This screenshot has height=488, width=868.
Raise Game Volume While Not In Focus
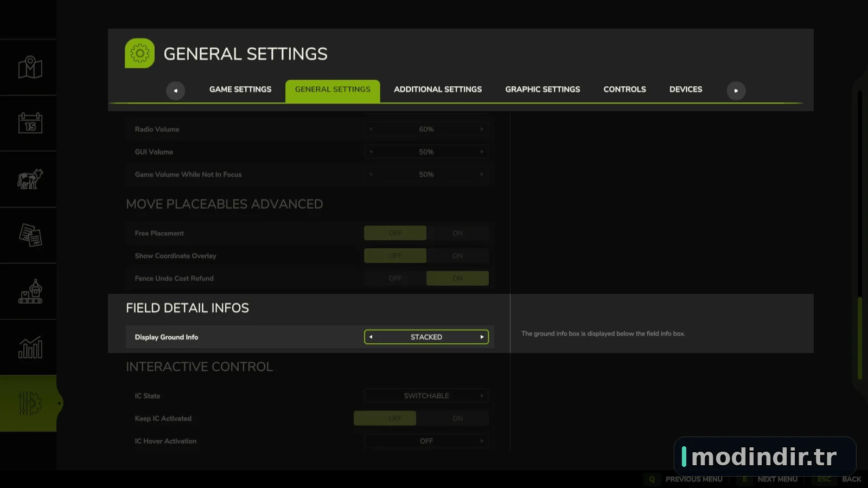(x=482, y=175)
